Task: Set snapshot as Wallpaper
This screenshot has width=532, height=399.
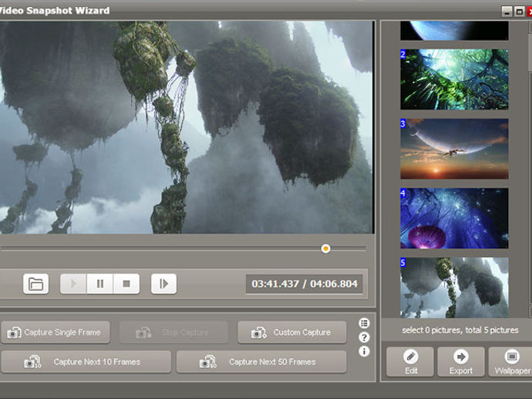Action: pos(510,362)
